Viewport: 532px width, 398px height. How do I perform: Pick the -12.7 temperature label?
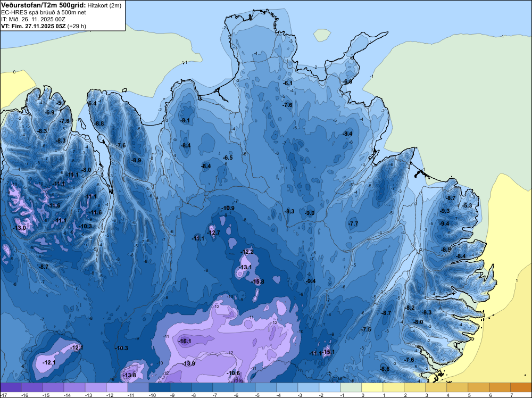point(214,233)
